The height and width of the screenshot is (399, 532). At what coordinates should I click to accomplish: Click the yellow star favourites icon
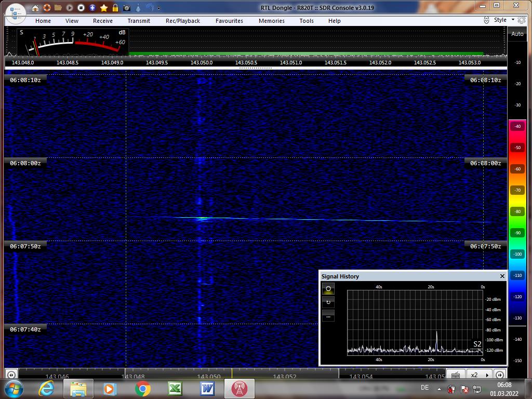pos(104,7)
